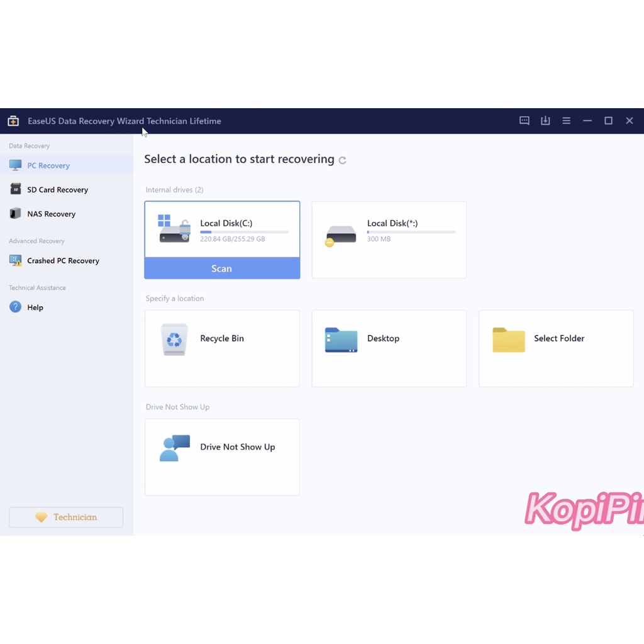Start Scan on Local Disk(C:)

click(222, 268)
